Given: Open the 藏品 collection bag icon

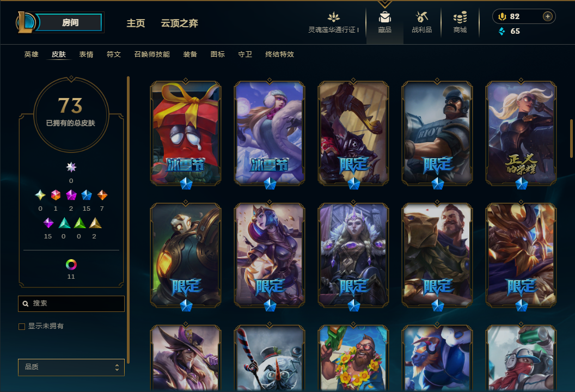Looking at the screenshot, I should [x=384, y=17].
